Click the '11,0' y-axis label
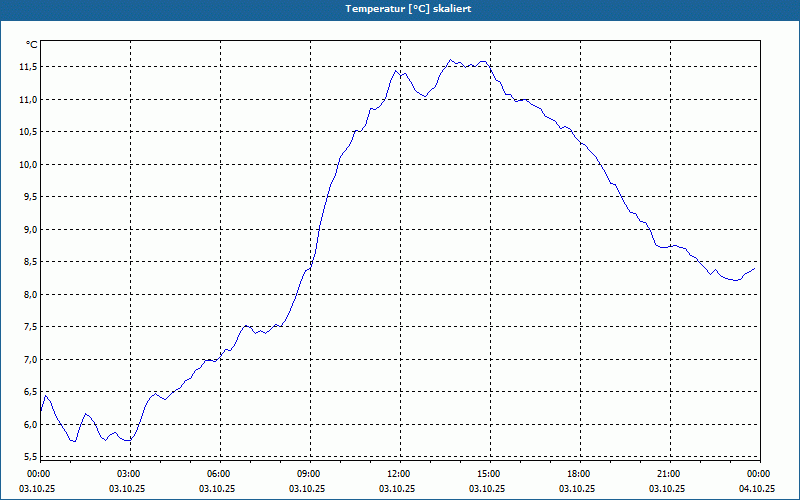Image resolution: width=800 pixels, height=500 pixels. click(29, 99)
